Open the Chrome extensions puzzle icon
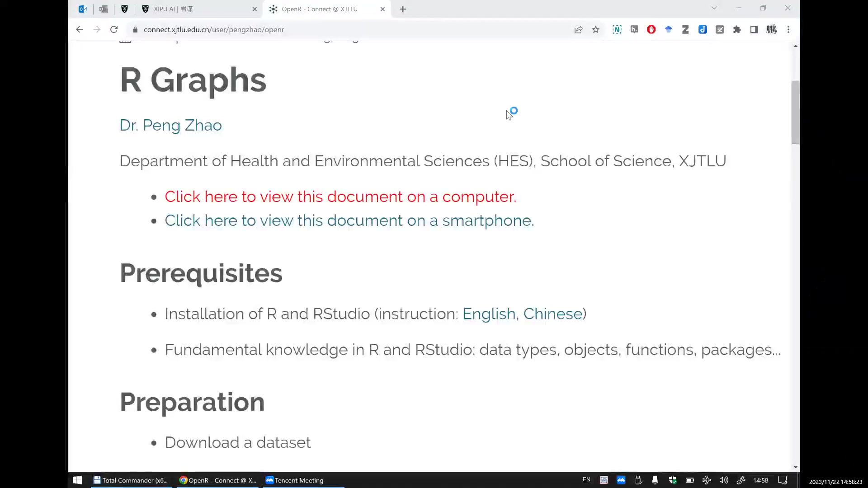The image size is (868, 488). pyautogui.click(x=737, y=30)
